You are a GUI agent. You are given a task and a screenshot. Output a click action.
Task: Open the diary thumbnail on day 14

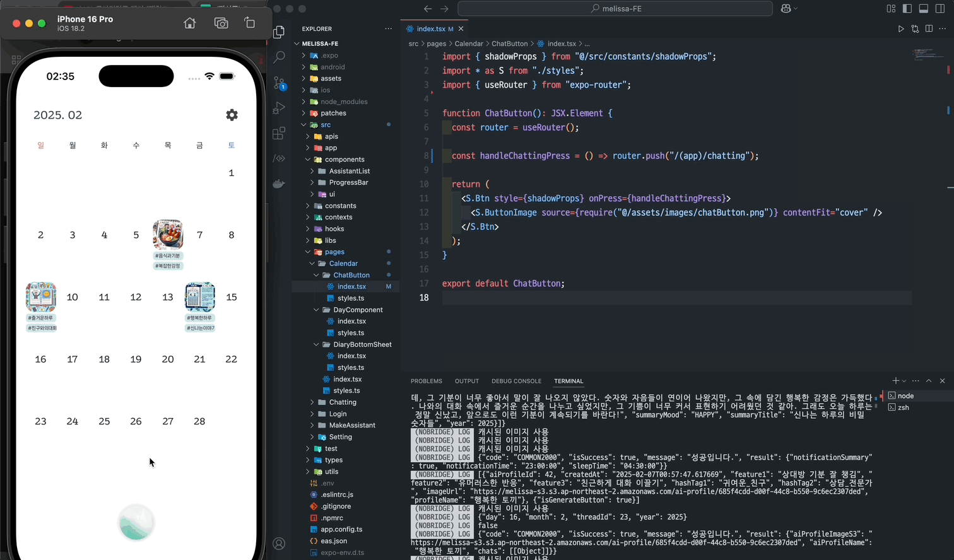[x=199, y=297]
